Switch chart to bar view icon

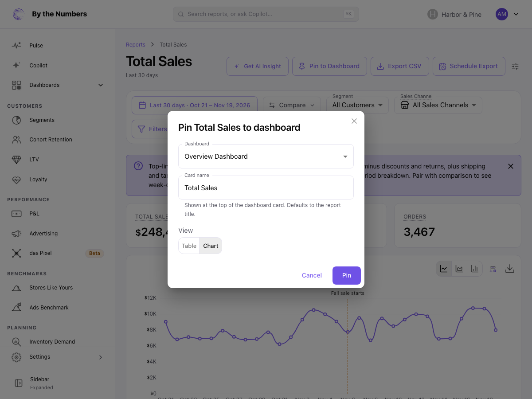[474, 269]
